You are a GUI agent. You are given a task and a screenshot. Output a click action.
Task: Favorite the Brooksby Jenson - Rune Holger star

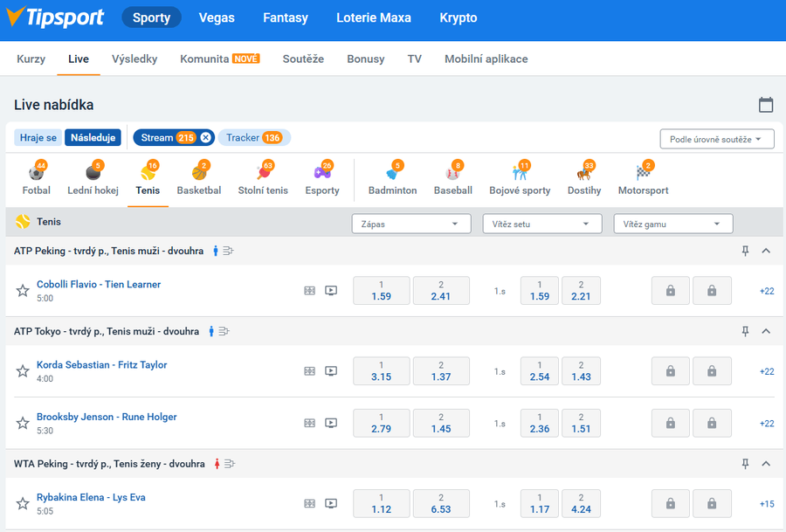tap(23, 423)
